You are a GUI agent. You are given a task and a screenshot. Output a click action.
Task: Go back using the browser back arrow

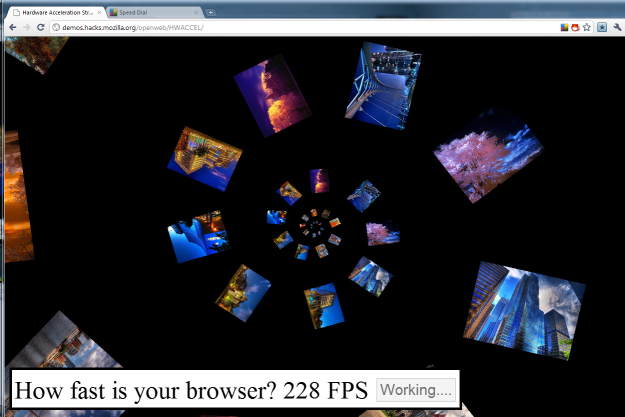(13, 27)
